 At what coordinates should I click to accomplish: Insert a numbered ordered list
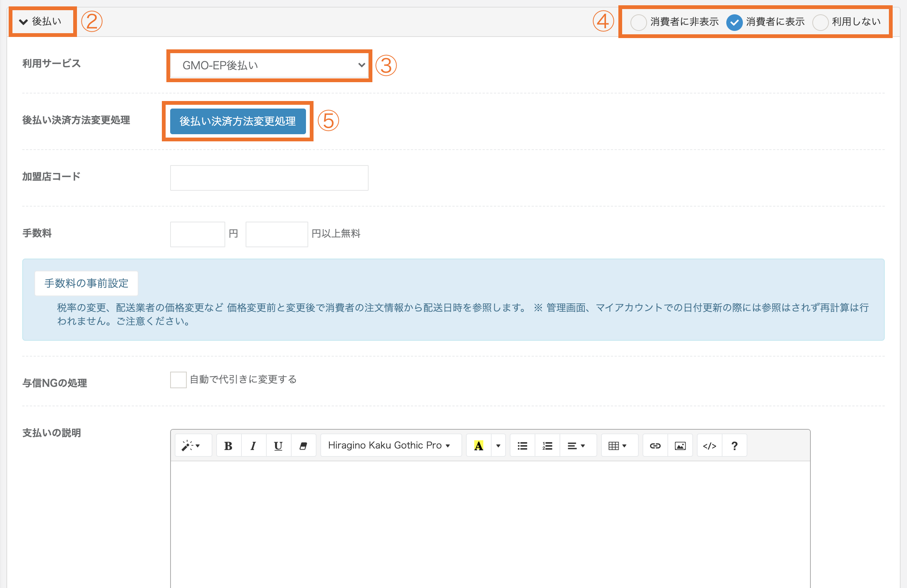point(547,446)
